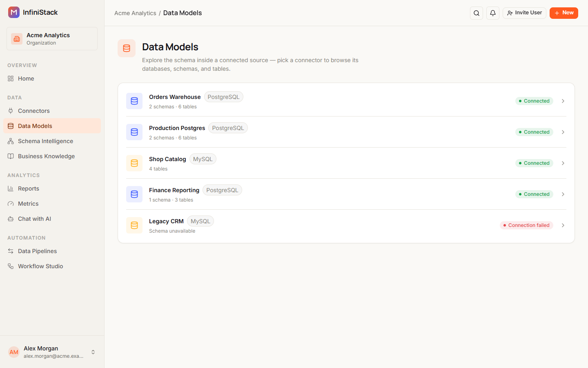Click the Production Postgres database icon
The height and width of the screenshot is (368, 588).
(x=134, y=132)
